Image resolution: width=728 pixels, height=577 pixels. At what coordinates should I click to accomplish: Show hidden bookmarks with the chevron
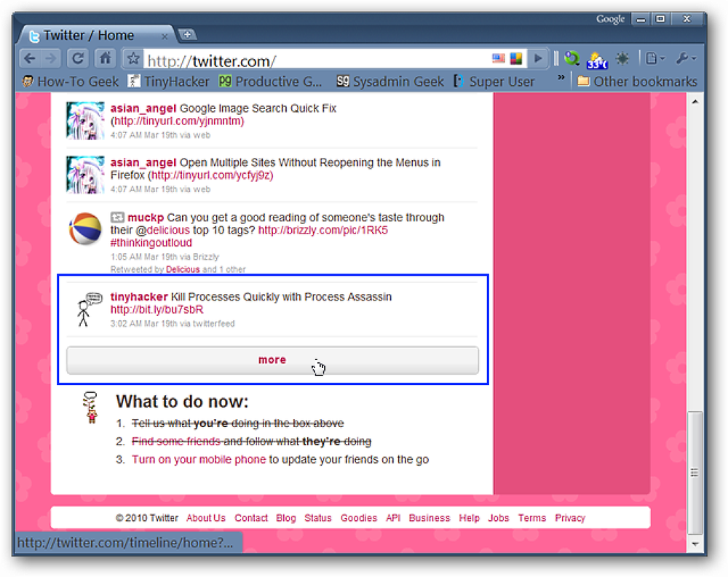(561, 78)
